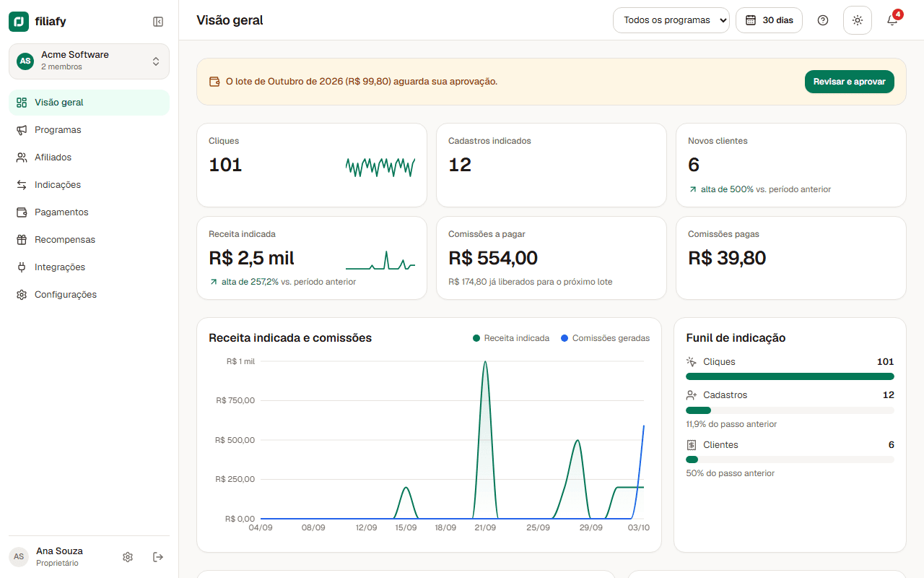Toggle Comissões geradas legend series
924x578 pixels.
click(605, 338)
